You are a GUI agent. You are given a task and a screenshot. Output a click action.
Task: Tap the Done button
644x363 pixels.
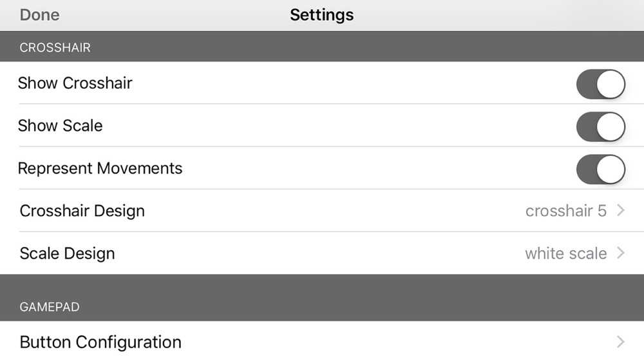pyautogui.click(x=39, y=15)
